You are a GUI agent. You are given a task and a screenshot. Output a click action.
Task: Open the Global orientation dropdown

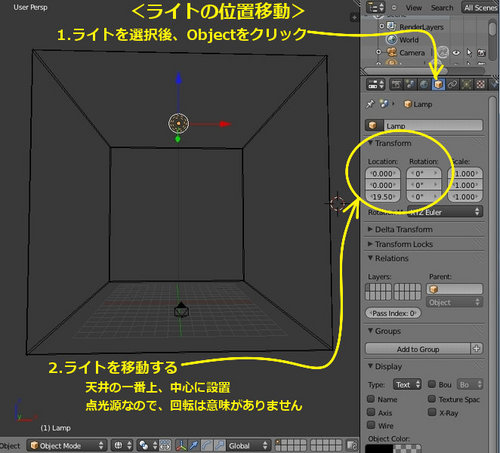248,445
